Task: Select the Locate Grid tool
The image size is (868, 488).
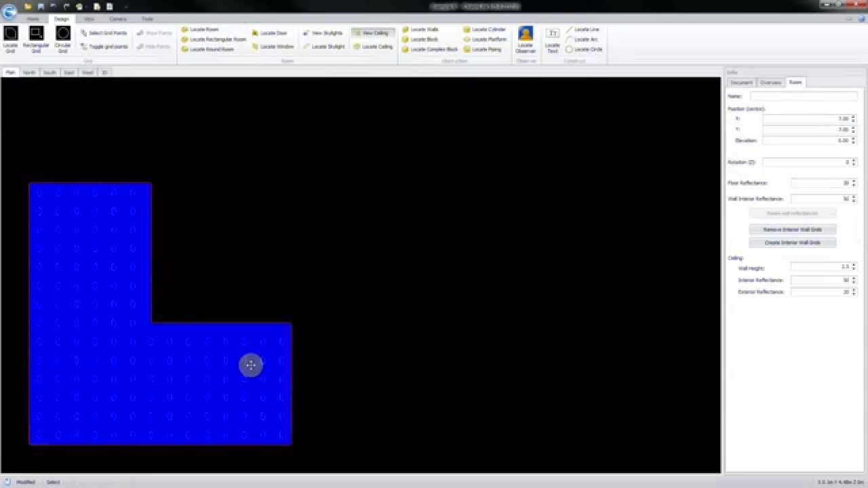Action: [10, 39]
